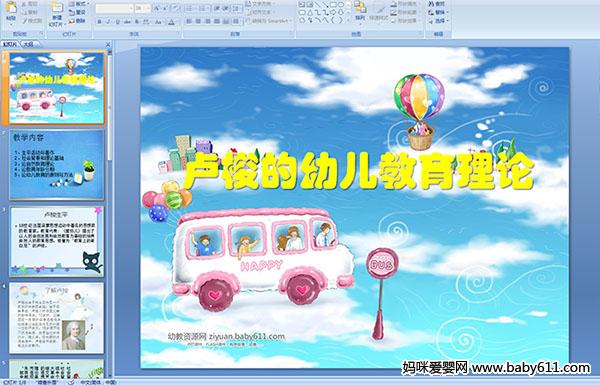Click the yellow 卢梭的幼儿教育理论 title on the slide

359,171
